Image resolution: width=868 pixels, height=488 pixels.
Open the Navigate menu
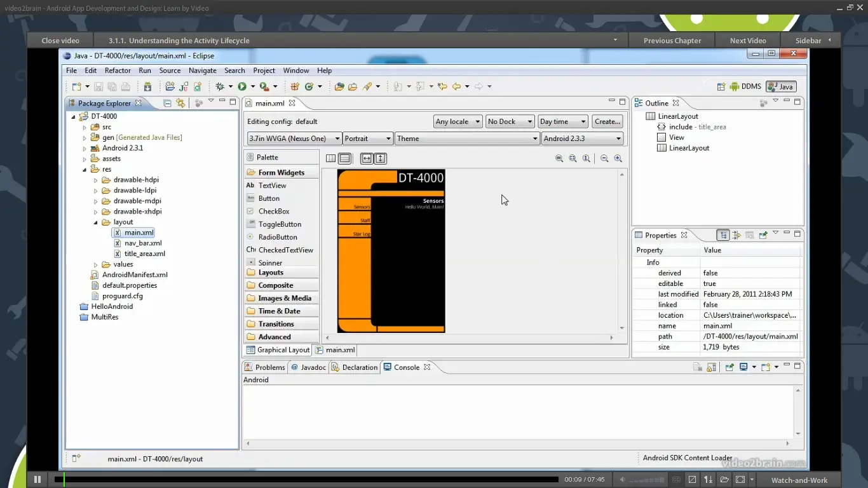coord(203,71)
